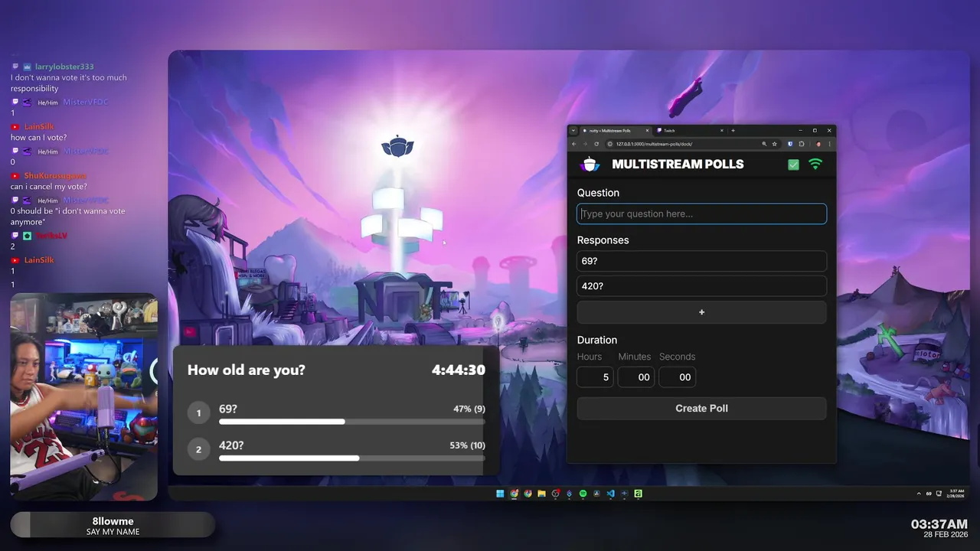Open a new browser tab

pyautogui.click(x=733, y=131)
